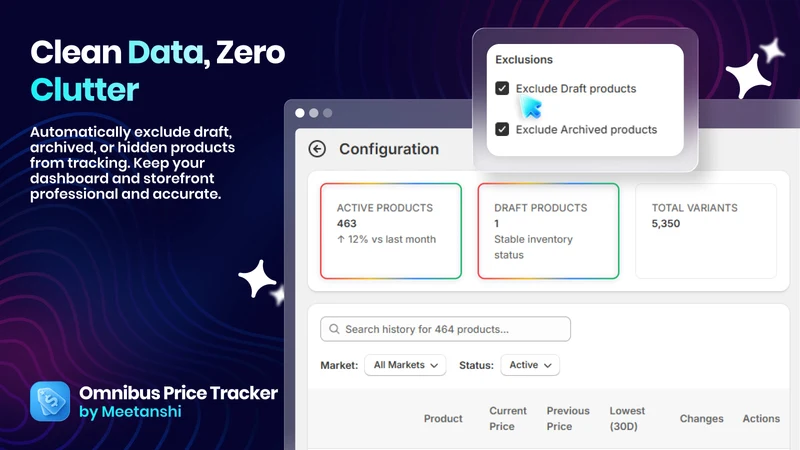Screen dimensions: 800x450
Task: Click the 'by Meetanshi' text
Action: pyautogui.click(x=130, y=411)
